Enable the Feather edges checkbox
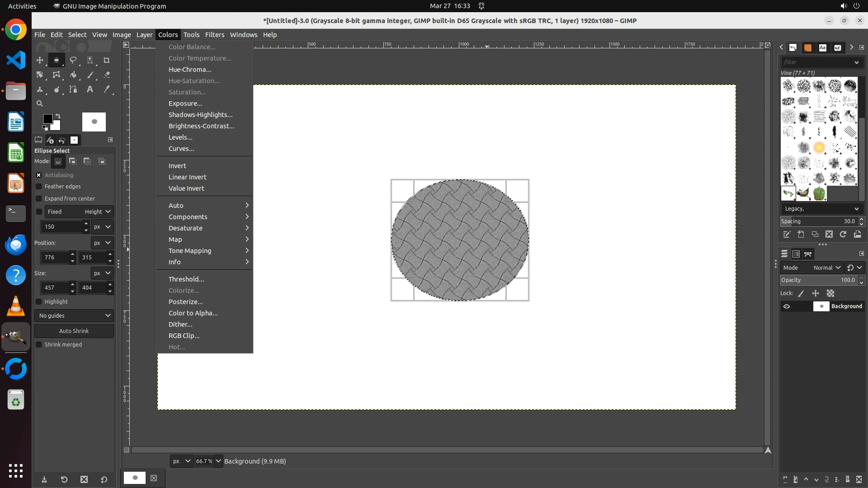 [39, 187]
